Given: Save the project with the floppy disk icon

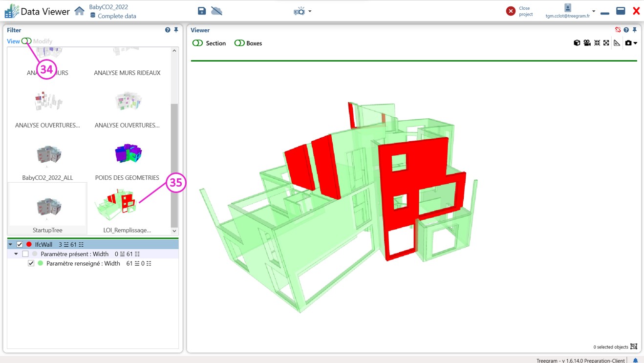Looking at the screenshot, I should point(202,11).
